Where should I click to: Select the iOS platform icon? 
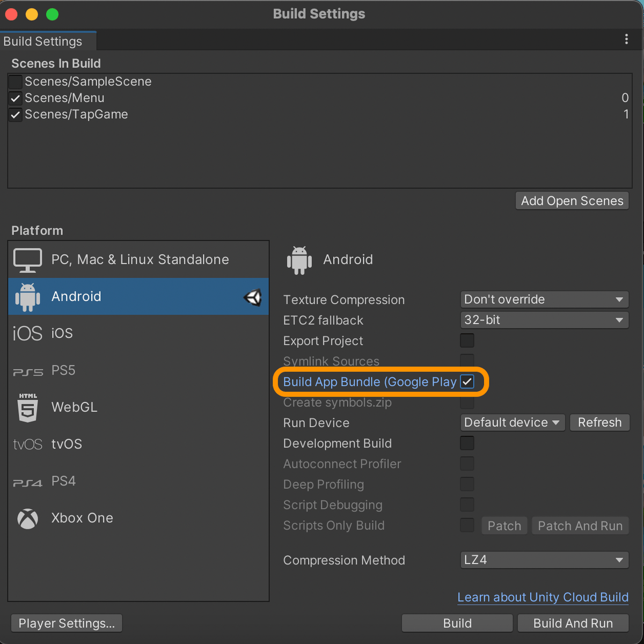tap(27, 333)
